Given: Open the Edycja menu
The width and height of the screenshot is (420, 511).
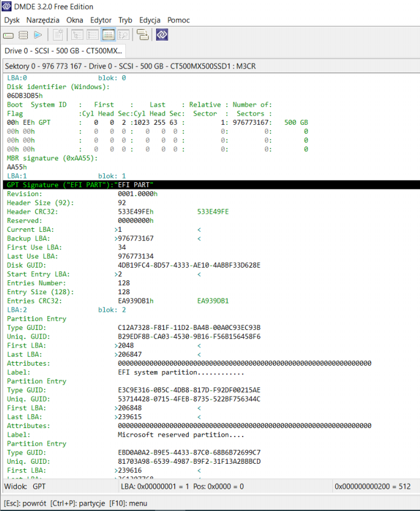Looking at the screenshot, I should click(149, 20).
